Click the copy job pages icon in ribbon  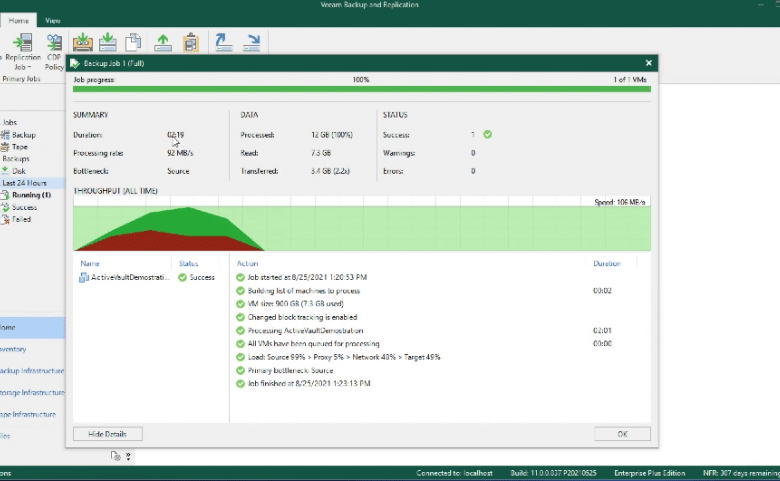pos(133,42)
